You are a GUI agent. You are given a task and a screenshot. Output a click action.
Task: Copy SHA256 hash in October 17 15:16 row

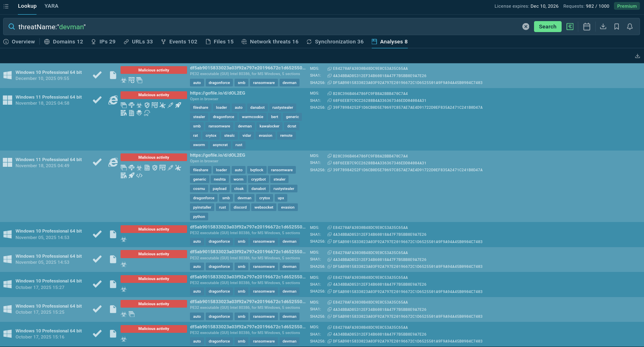point(330,341)
